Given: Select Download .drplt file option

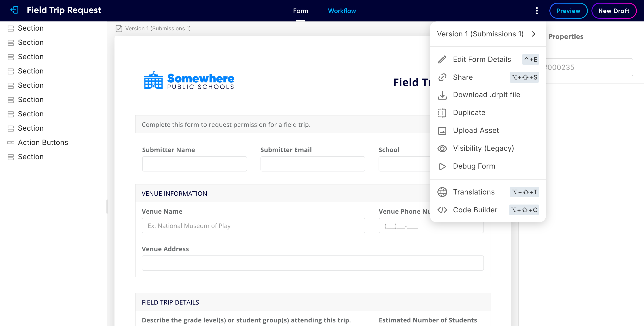Looking at the screenshot, I should click(x=487, y=95).
